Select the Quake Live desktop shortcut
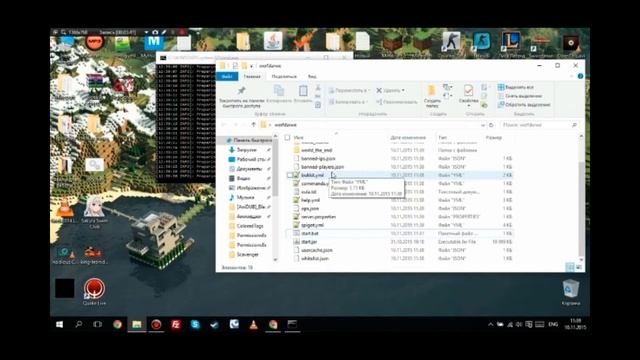Screen dimensions: 640x360 tap(94, 291)
